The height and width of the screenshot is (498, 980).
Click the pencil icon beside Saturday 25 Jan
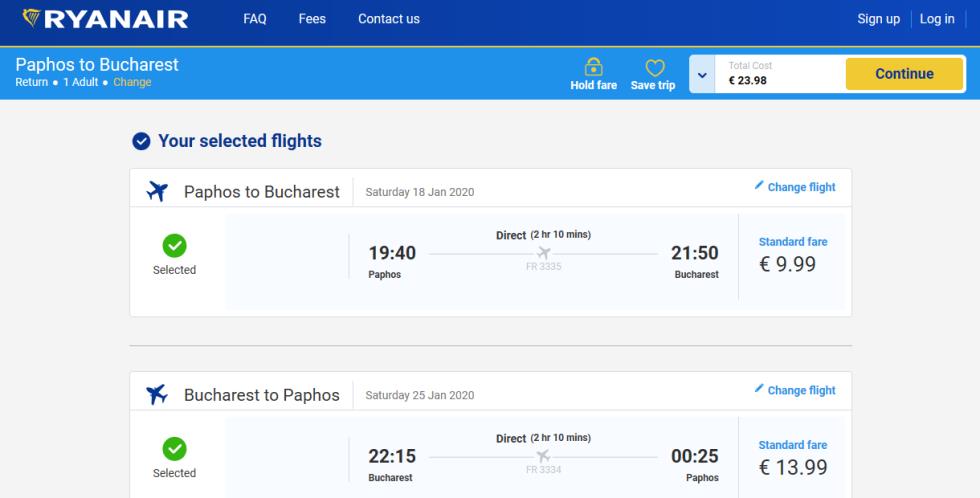coord(759,388)
